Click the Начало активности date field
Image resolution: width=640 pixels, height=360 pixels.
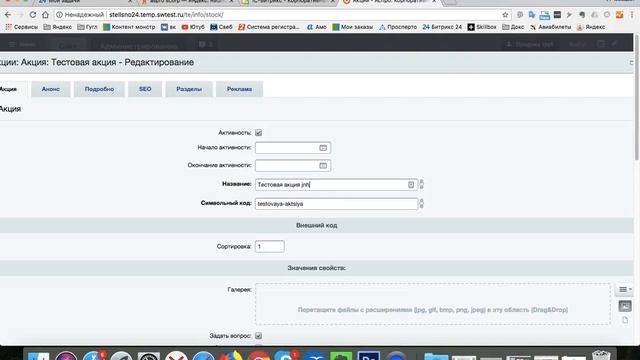coord(293,148)
